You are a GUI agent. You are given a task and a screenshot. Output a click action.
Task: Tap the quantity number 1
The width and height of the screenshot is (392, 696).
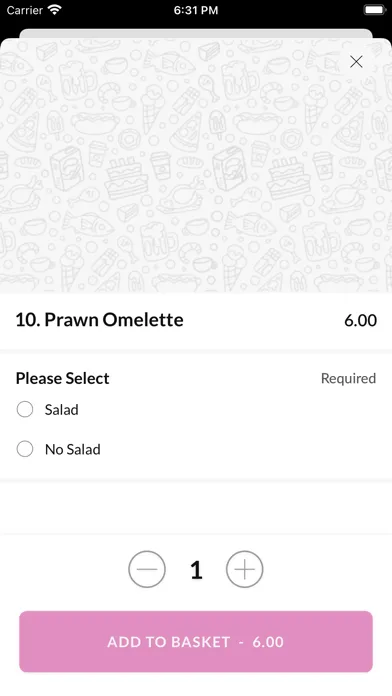click(x=196, y=569)
